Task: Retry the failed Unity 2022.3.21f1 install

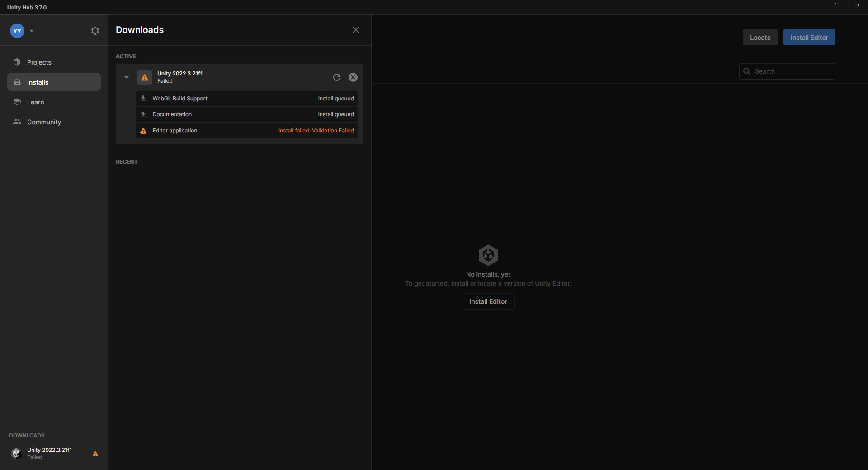Action: pos(337,77)
